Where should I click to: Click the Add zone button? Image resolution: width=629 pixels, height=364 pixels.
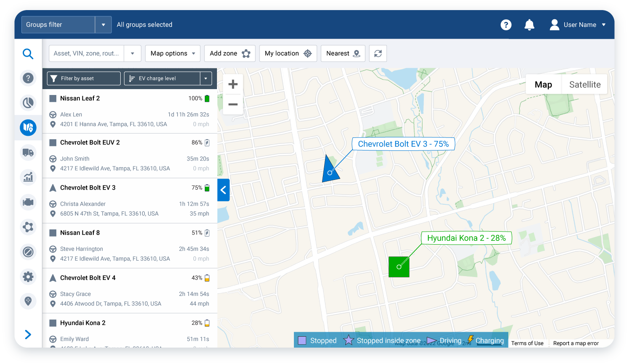[230, 53]
